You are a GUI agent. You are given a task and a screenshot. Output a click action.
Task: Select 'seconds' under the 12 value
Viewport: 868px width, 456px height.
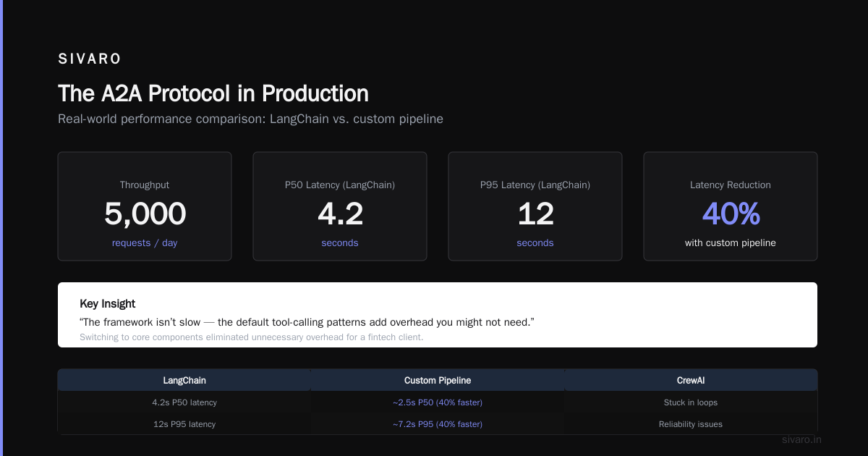535,243
